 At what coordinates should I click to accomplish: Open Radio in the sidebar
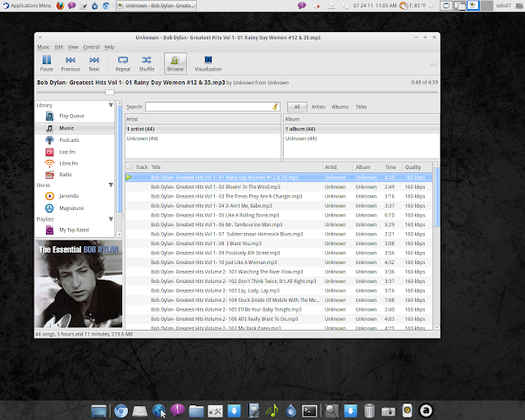[x=75, y=175]
